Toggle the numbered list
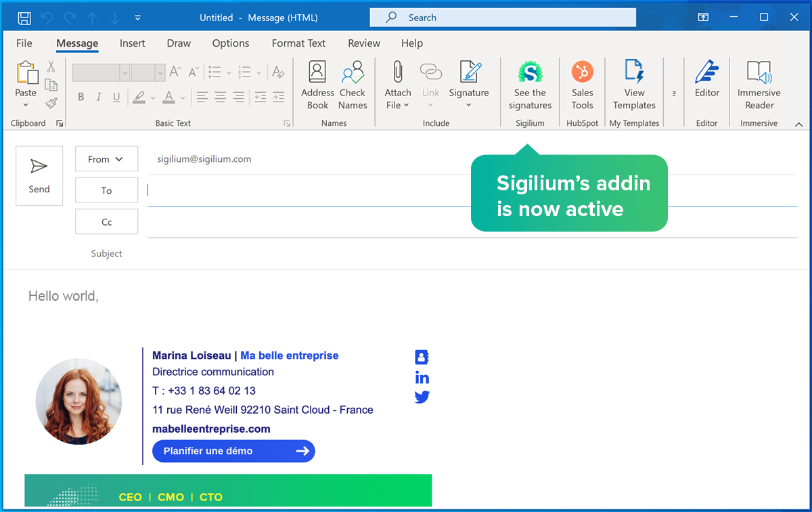Screen dimensions: 812x512 245,72
